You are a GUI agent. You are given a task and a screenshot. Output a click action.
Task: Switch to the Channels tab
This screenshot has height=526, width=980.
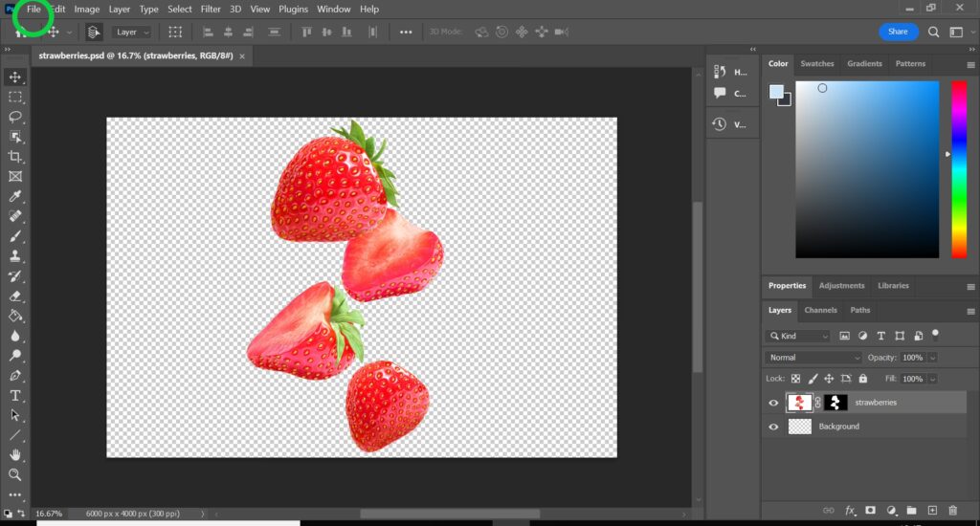(820, 310)
